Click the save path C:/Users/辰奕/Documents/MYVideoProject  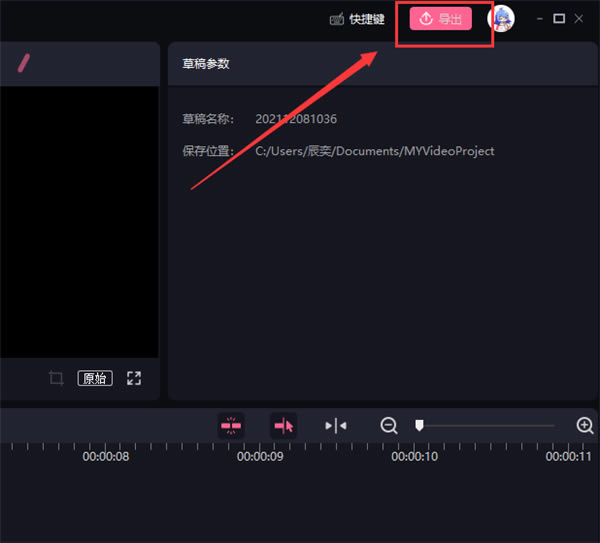coord(375,151)
